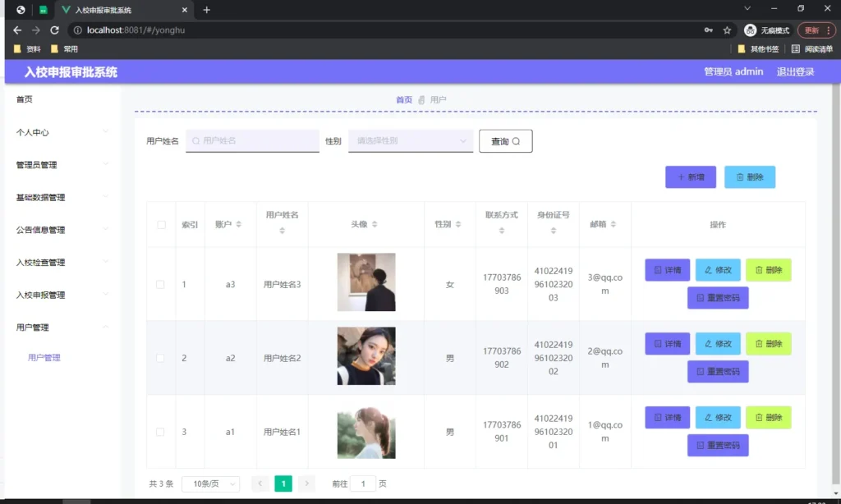Image resolution: width=841 pixels, height=504 pixels.
Task: Click 退出登录 to log out
Action: (x=796, y=71)
